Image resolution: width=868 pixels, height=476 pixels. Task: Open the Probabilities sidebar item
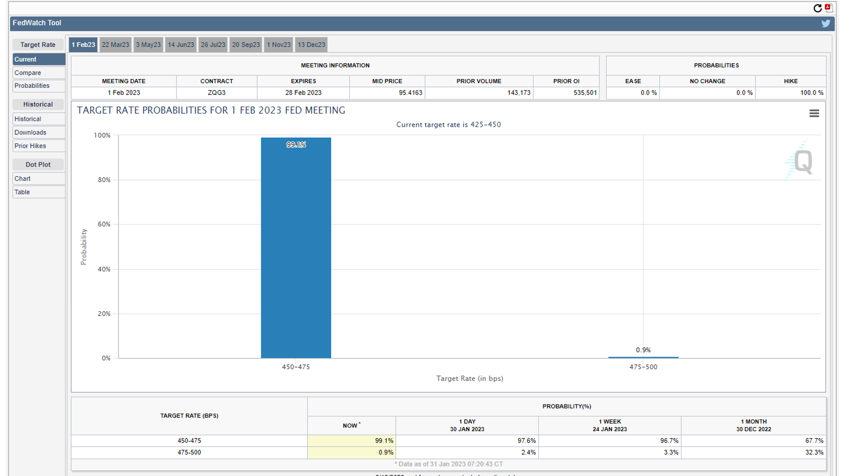pyautogui.click(x=39, y=86)
